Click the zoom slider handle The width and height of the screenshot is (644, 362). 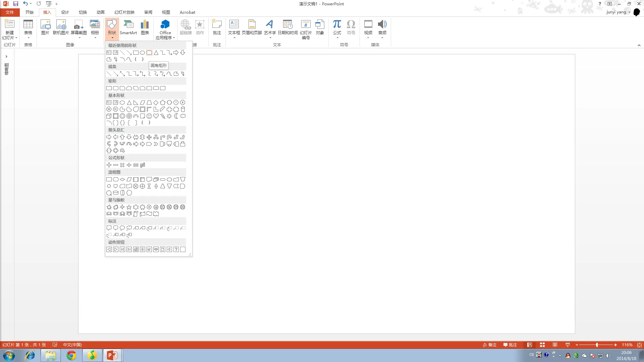[x=597, y=345]
